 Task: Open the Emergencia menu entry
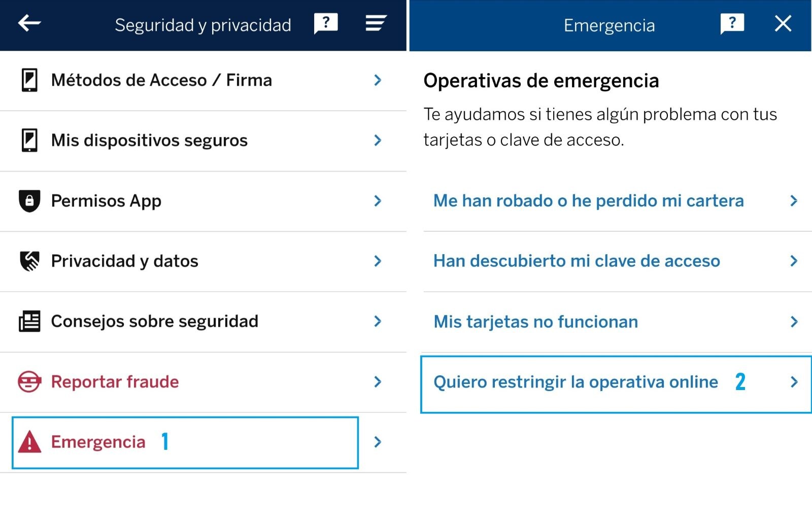tap(98, 442)
